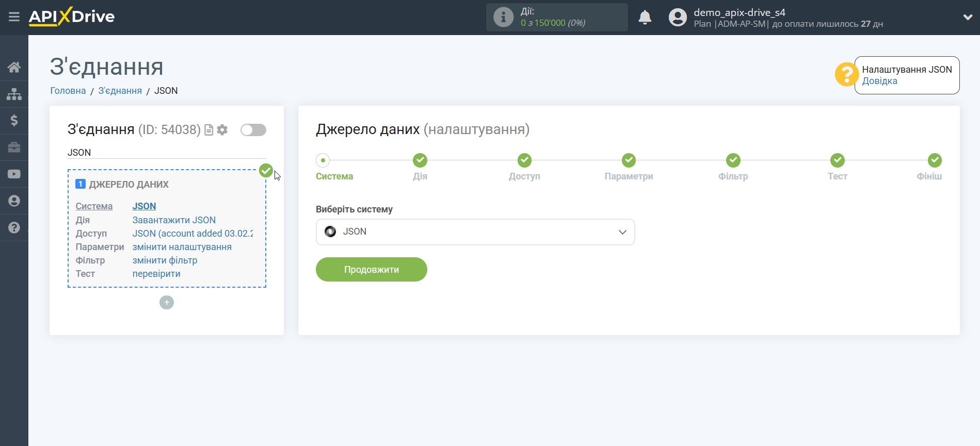Click the yellow question mark help icon
This screenshot has height=446, width=980.
[846, 75]
